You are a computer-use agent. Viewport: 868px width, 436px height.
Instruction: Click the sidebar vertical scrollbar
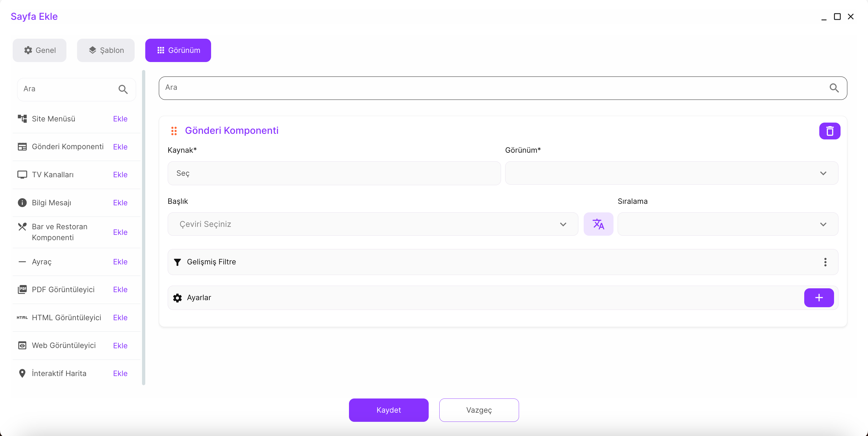[x=143, y=227]
